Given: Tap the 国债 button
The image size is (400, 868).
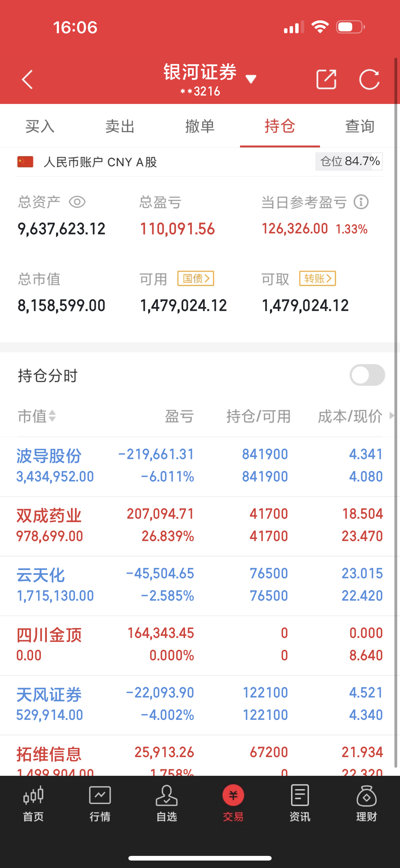Looking at the screenshot, I should coord(196,278).
